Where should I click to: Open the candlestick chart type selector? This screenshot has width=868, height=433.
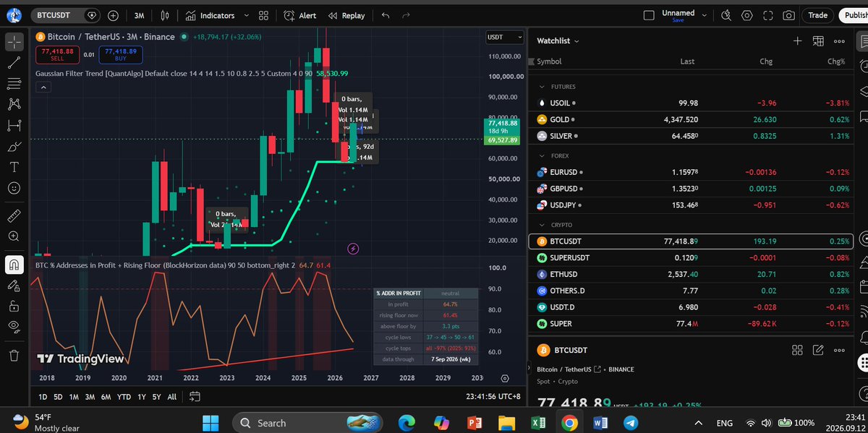tap(166, 15)
